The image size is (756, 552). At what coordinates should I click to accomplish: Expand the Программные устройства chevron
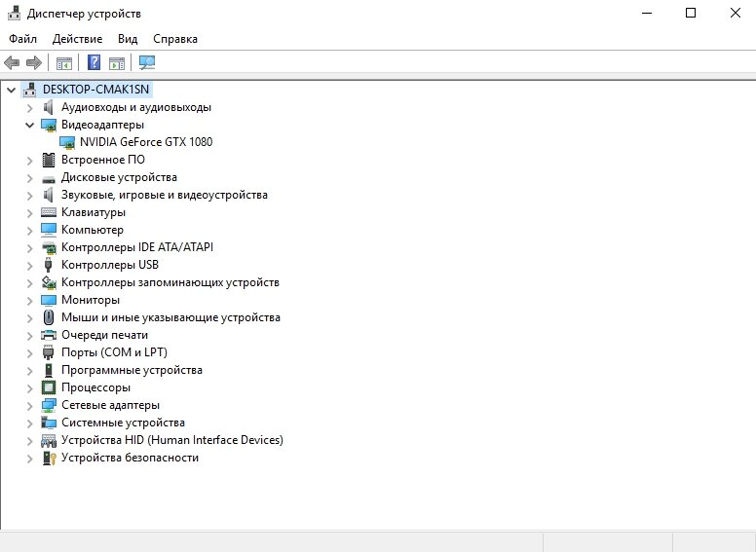click(x=30, y=371)
